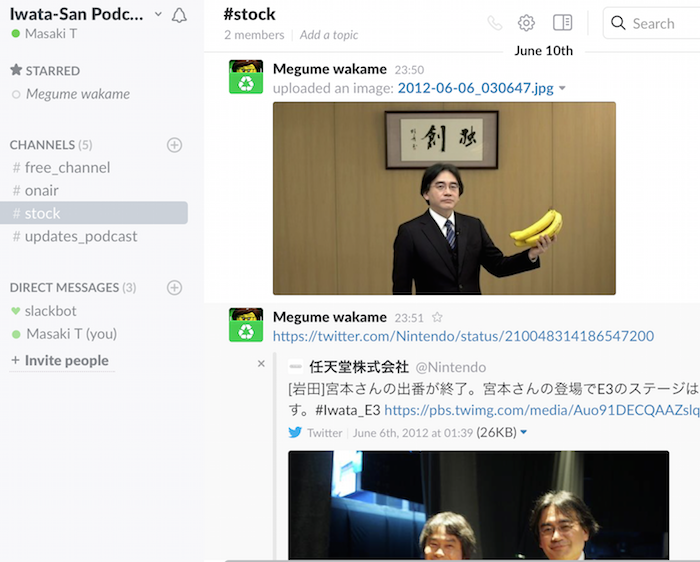The height and width of the screenshot is (562, 700).
Task: Toggle the channel details pane icon
Action: [562, 22]
